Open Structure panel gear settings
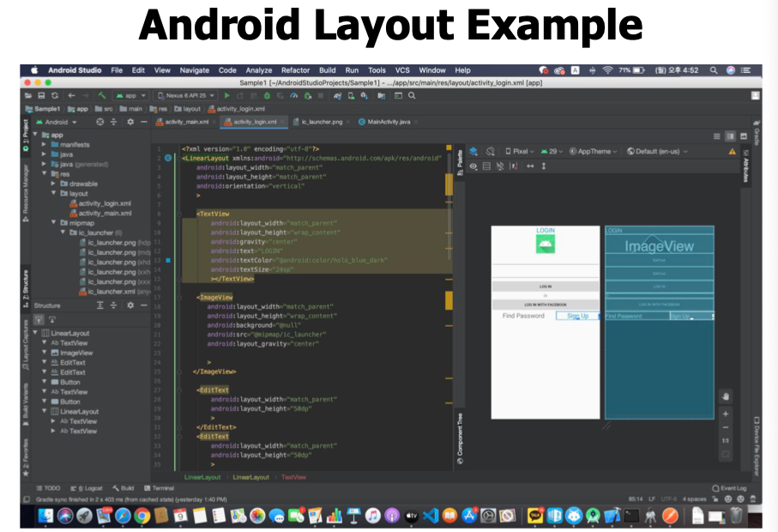778x532 pixels. [130, 305]
